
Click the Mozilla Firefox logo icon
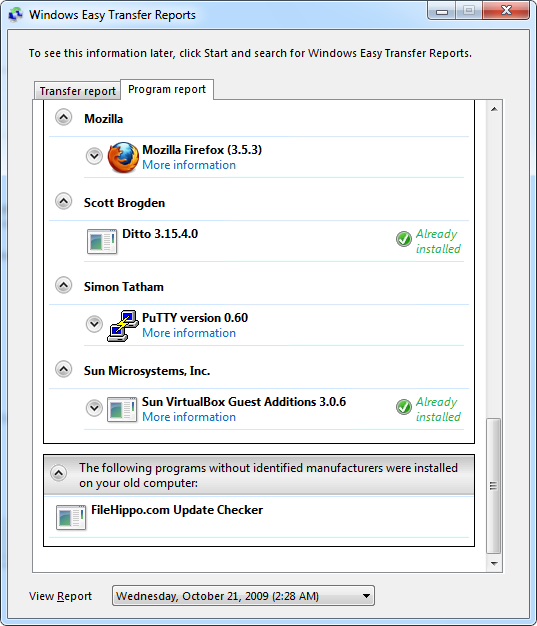pyautogui.click(x=123, y=157)
